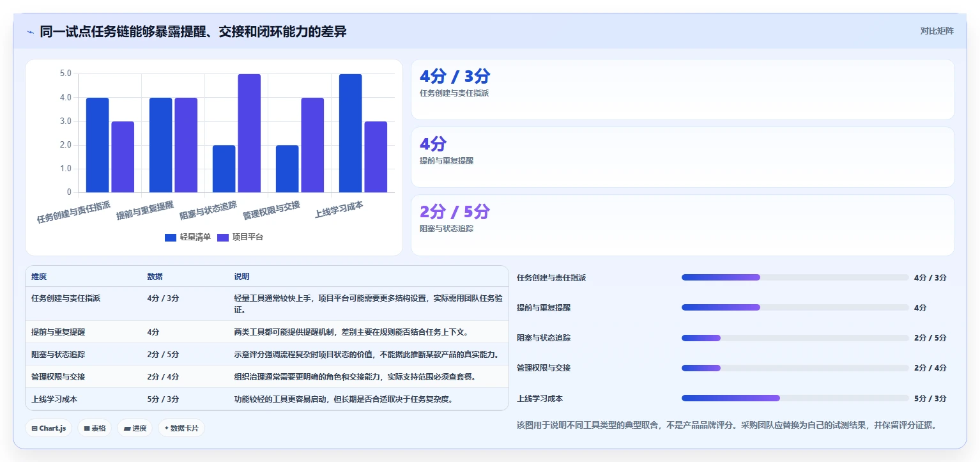Click the description starting 轻量工具通常较快上手
The image size is (980, 462).
[x=368, y=304]
